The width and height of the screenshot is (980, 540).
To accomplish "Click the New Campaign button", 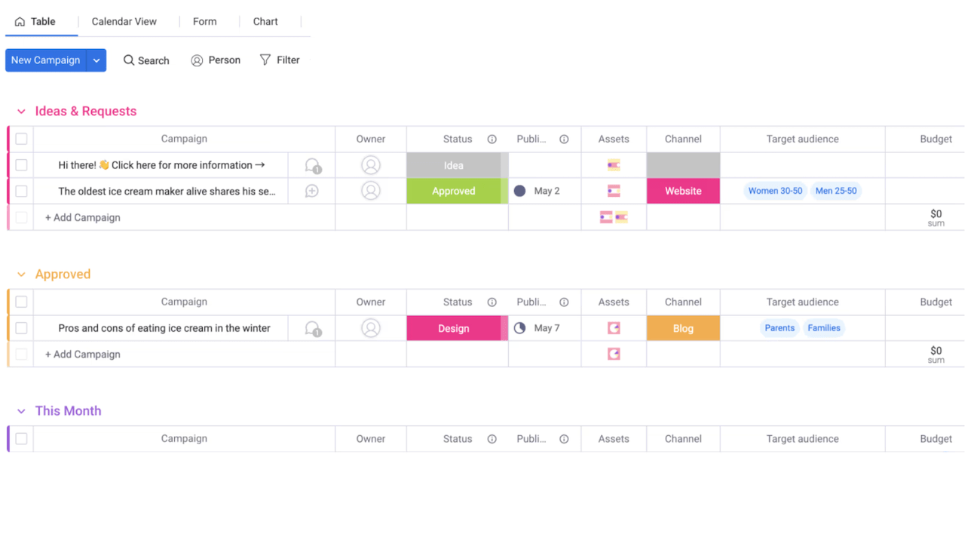I will click(x=45, y=60).
